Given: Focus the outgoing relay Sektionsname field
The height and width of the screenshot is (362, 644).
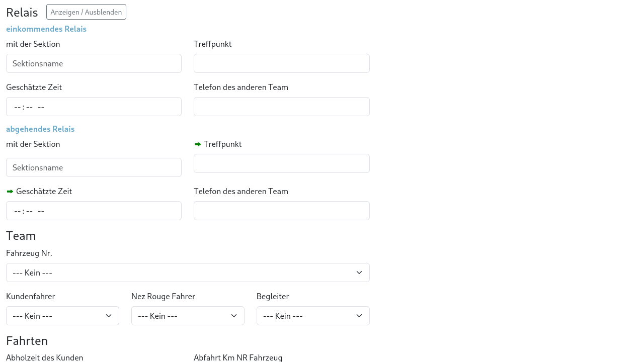Looking at the screenshot, I should tap(94, 167).
